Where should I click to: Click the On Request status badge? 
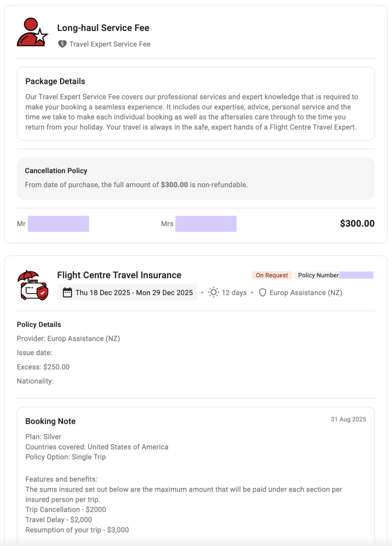coord(271,275)
